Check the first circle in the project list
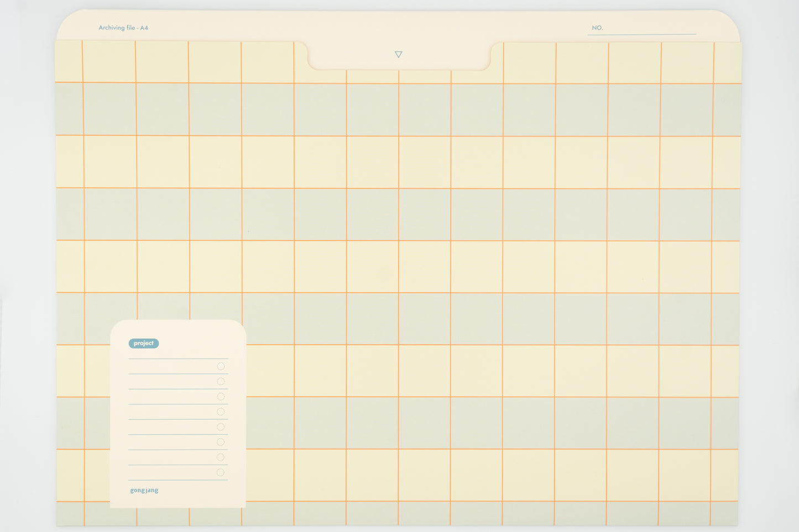 tap(221, 366)
